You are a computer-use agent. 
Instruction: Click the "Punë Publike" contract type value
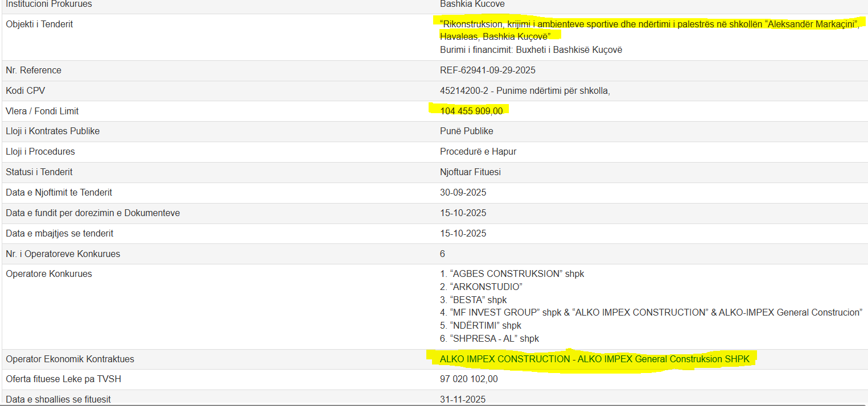pos(466,131)
